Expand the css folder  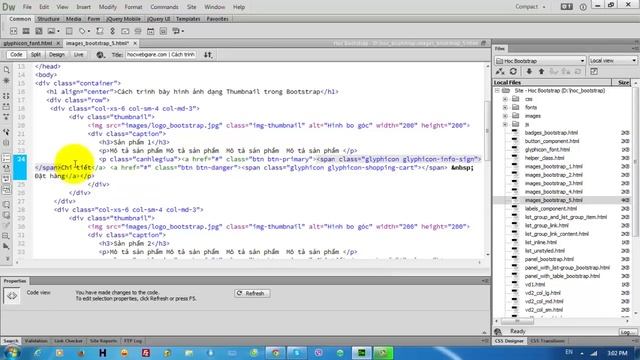coord(505,99)
